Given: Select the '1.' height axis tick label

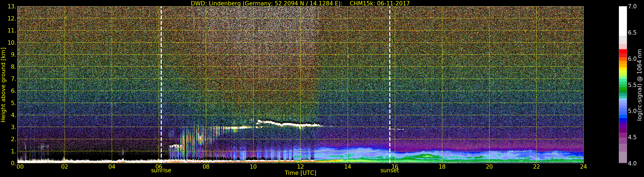Looking at the screenshot, I should (13, 151).
